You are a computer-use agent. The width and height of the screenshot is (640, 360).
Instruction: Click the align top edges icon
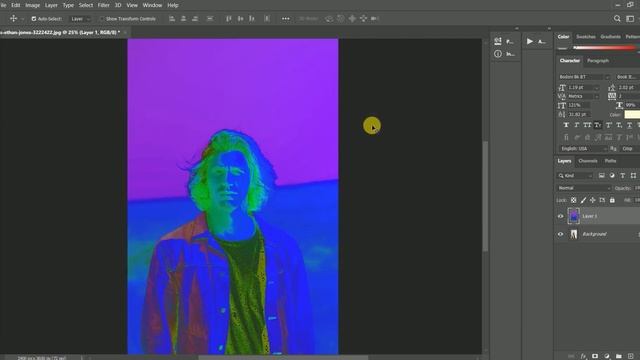click(229, 18)
